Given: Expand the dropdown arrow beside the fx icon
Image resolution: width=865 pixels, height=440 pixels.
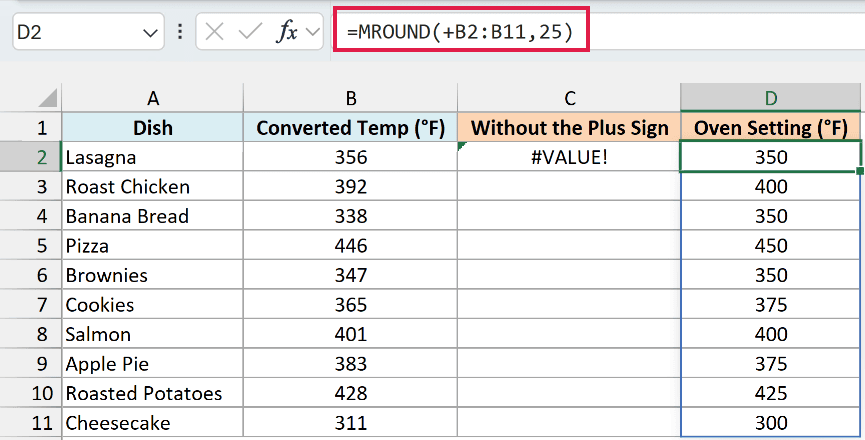Looking at the screenshot, I should tap(313, 32).
